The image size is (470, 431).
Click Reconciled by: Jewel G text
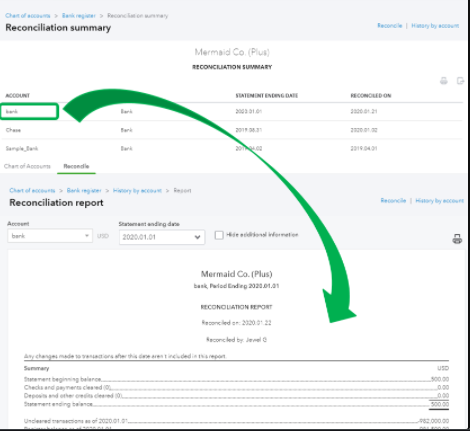point(236,340)
